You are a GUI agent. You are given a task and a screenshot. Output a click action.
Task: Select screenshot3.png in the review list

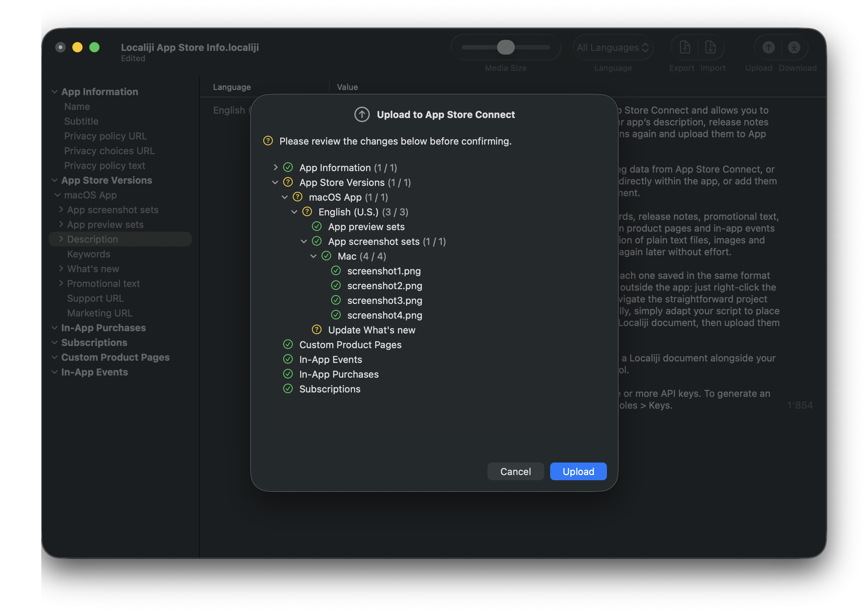(x=385, y=300)
